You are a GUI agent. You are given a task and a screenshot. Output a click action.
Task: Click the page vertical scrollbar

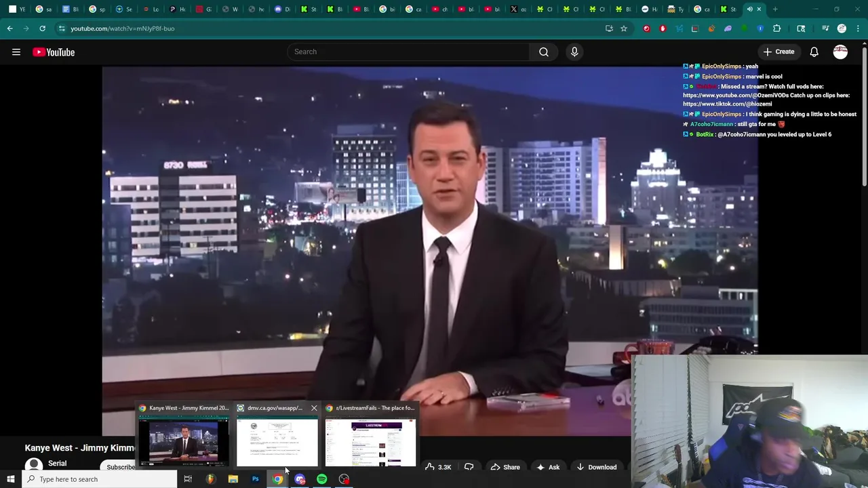click(865, 115)
